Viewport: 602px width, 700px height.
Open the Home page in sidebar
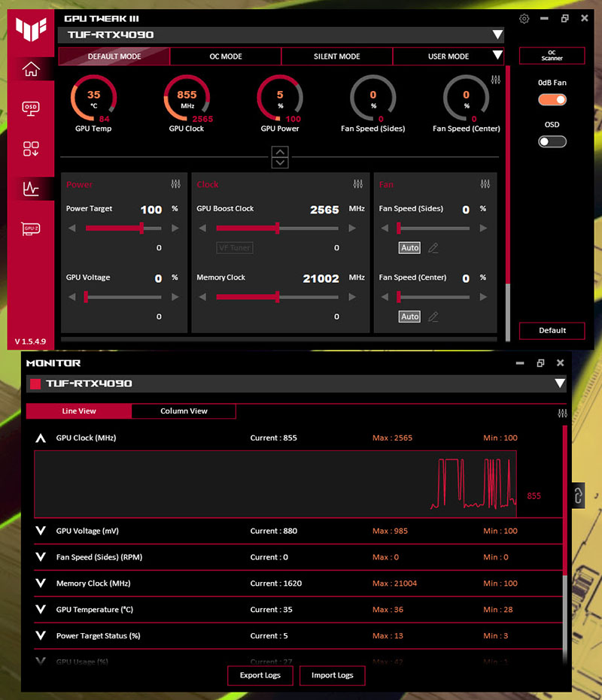click(31, 69)
